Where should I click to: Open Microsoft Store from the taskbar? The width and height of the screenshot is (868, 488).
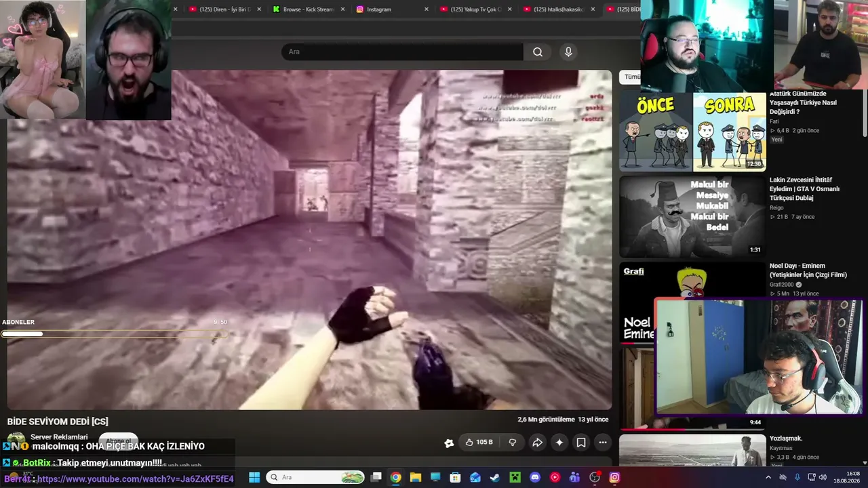[456, 477]
